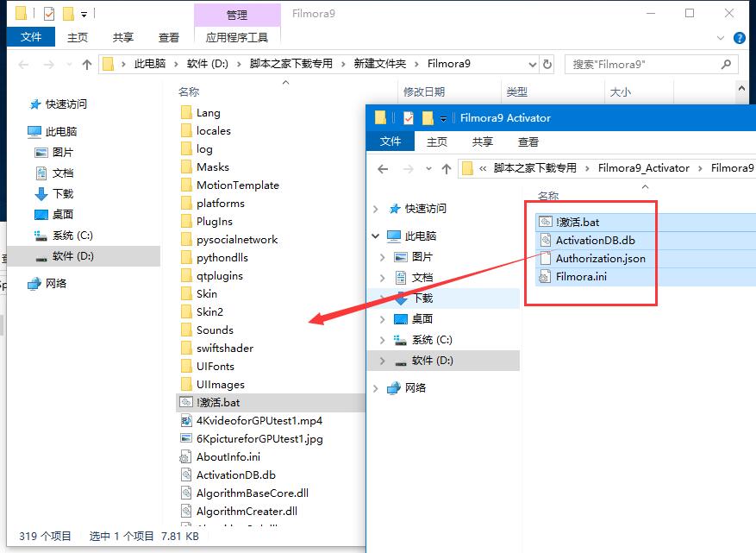
Task: Select the locales folder icon
Action: [x=186, y=131]
